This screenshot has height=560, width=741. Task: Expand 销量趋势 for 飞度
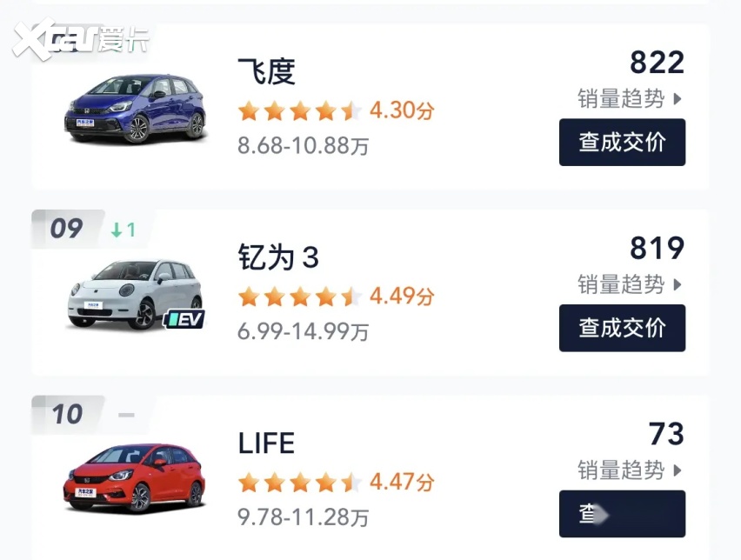point(630,98)
